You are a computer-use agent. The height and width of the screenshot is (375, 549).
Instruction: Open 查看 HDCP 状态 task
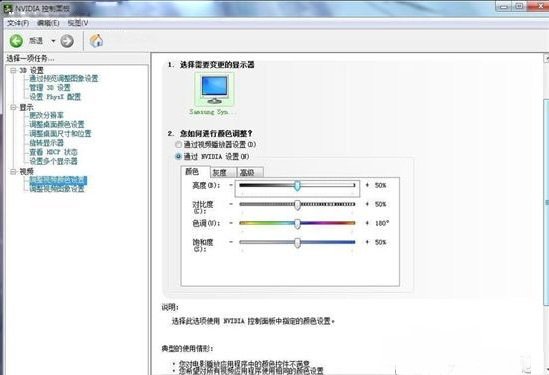pos(53,152)
